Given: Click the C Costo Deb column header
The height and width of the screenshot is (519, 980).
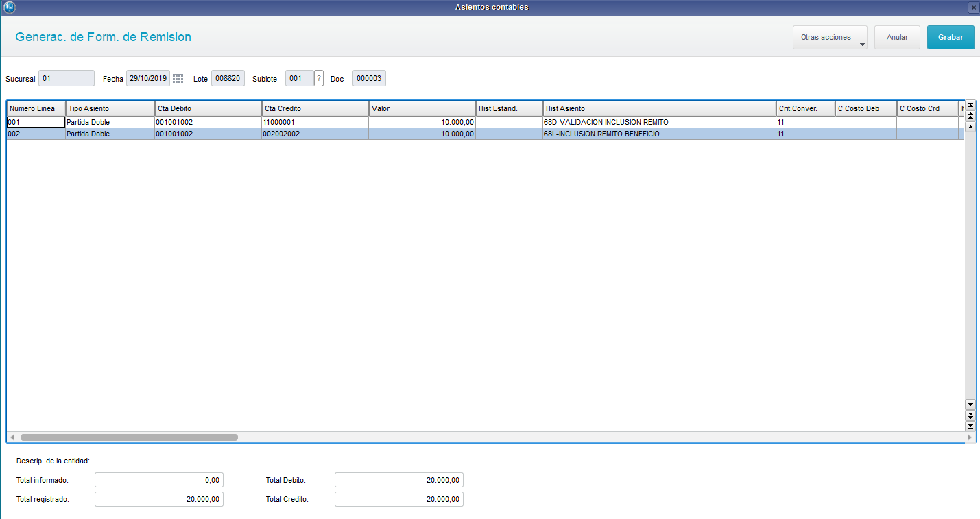Looking at the screenshot, I should coord(866,108).
